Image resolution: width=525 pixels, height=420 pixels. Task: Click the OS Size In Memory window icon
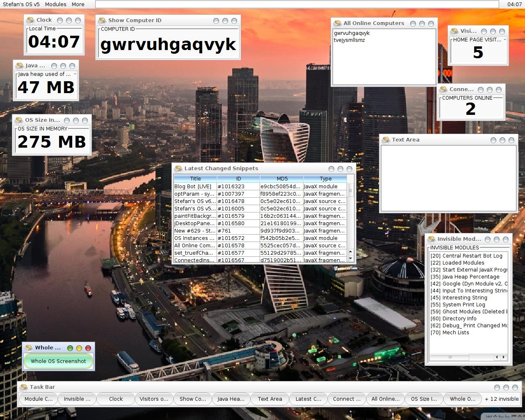(x=19, y=121)
